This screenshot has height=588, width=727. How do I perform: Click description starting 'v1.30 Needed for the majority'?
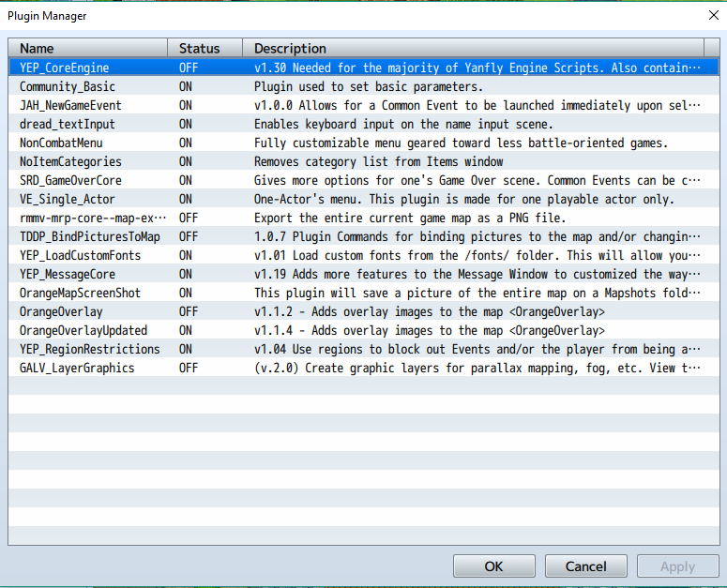click(477, 68)
